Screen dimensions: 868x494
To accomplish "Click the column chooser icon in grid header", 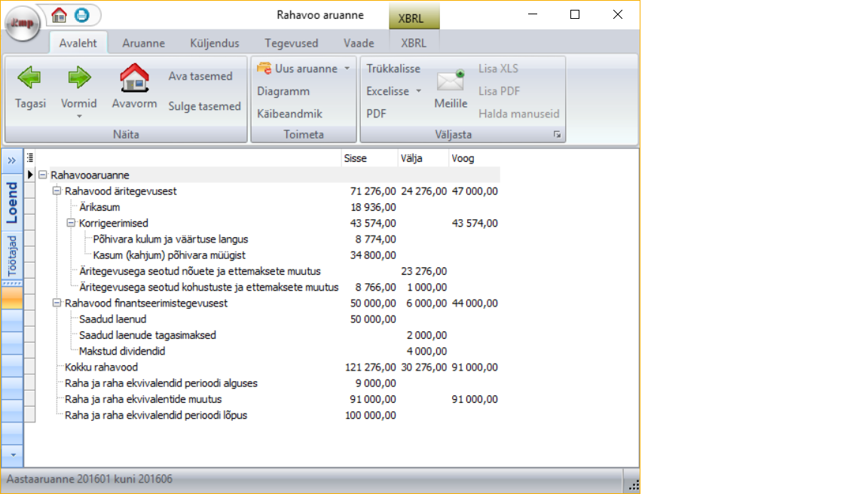I will pyautogui.click(x=31, y=158).
